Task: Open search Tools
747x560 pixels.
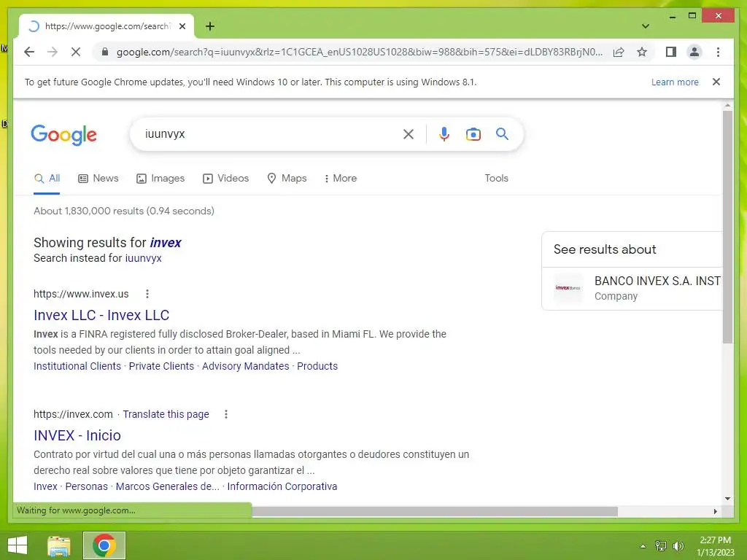Action: point(496,178)
